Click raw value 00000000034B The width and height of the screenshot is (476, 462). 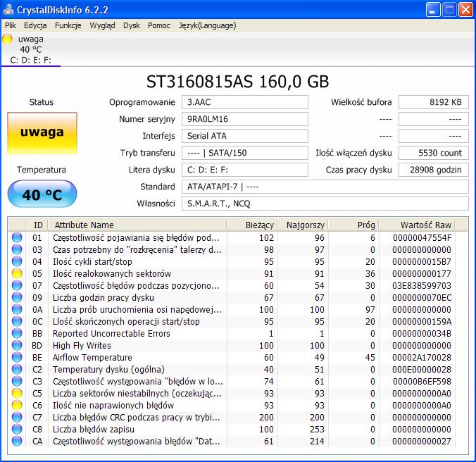click(422, 334)
